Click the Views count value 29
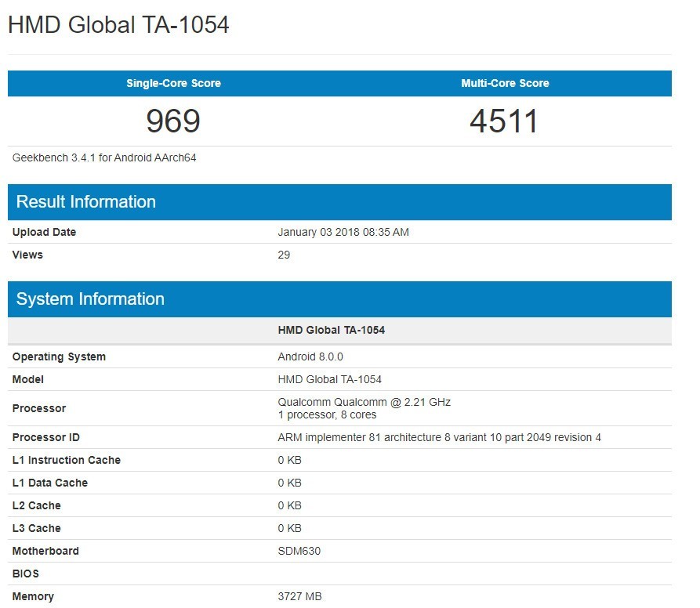Viewport: 700px width, 608px height. (x=284, y=255)
